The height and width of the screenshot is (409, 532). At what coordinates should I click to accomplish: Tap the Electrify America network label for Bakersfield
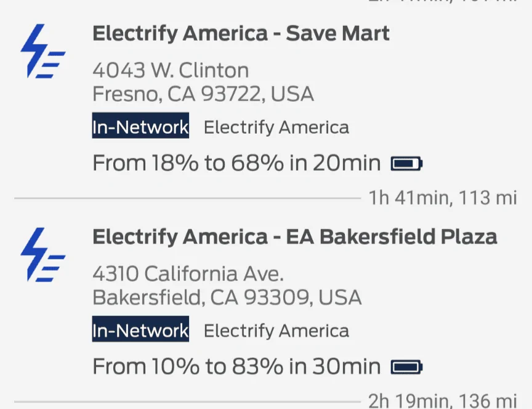click(x=276, y=331)
